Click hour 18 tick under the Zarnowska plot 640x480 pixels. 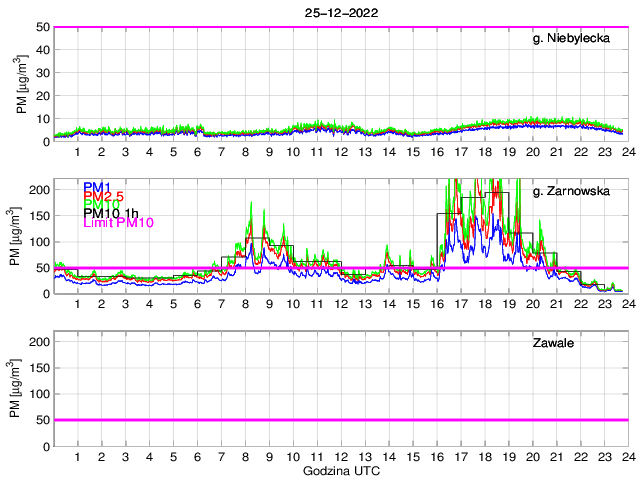coord(485,304)
